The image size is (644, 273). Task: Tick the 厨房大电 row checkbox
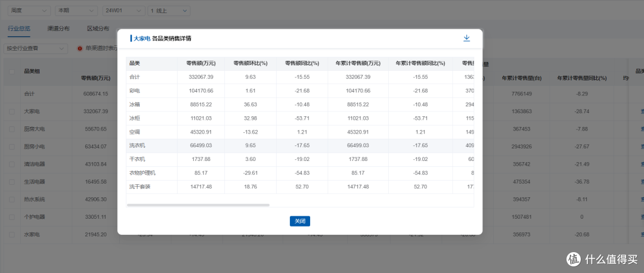tap(11, 129)
